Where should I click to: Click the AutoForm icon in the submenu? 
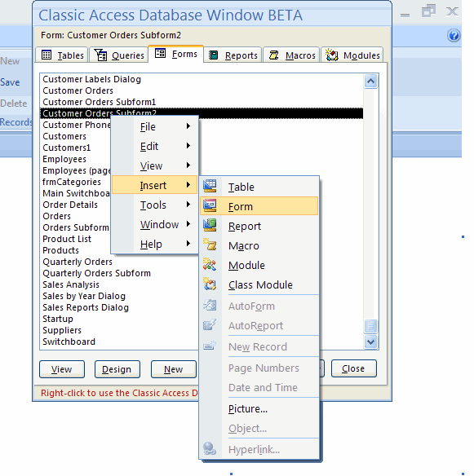(210, 306)
